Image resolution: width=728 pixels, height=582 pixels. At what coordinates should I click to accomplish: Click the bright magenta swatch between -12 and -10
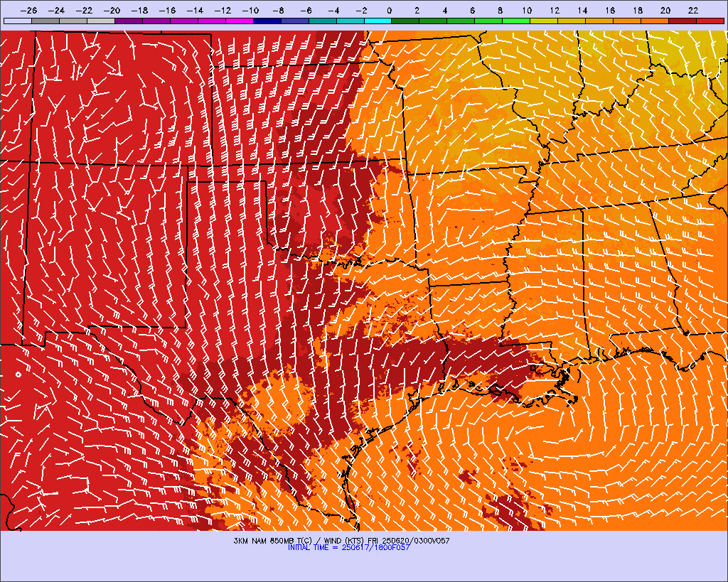(x=240, y=21)
